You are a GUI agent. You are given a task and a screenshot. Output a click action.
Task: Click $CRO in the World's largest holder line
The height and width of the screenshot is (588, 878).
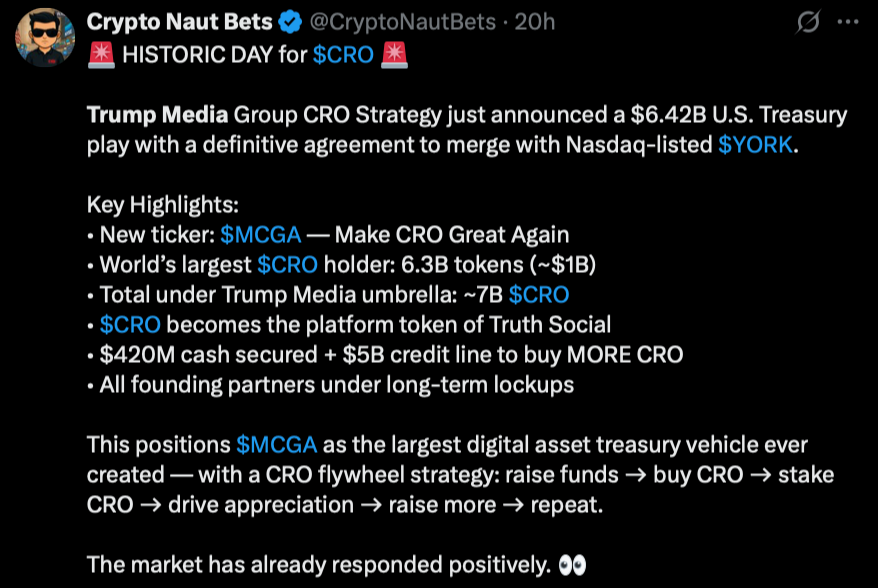coord(287,265)
